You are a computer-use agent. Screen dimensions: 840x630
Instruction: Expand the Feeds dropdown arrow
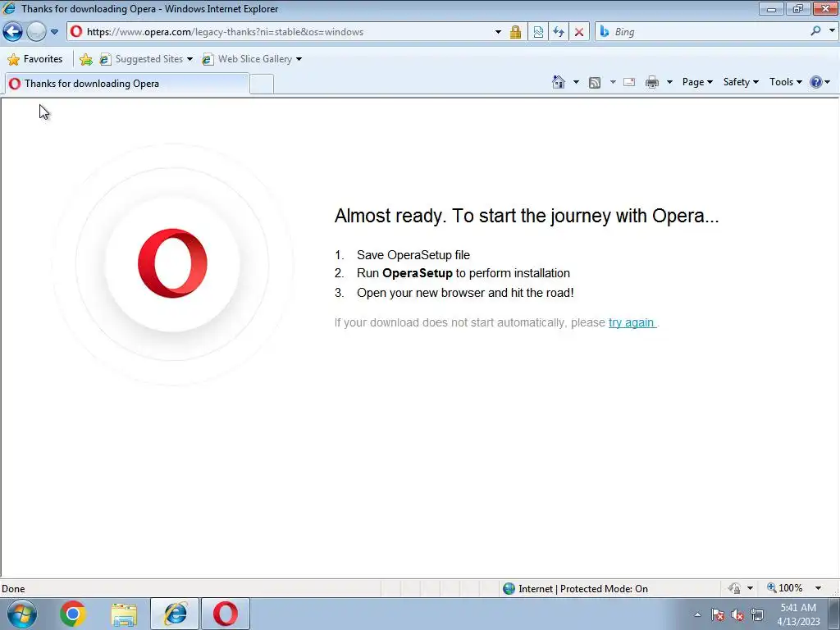click(613, 82)
